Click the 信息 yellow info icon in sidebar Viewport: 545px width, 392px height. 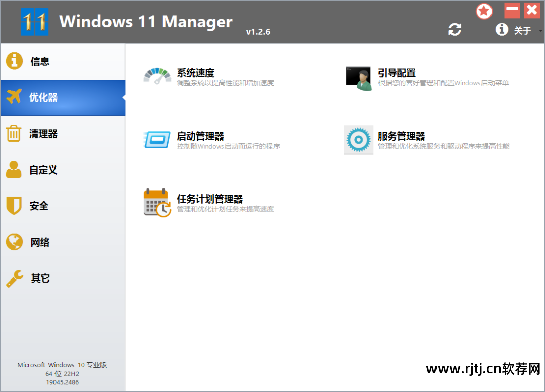click(14, 61)
